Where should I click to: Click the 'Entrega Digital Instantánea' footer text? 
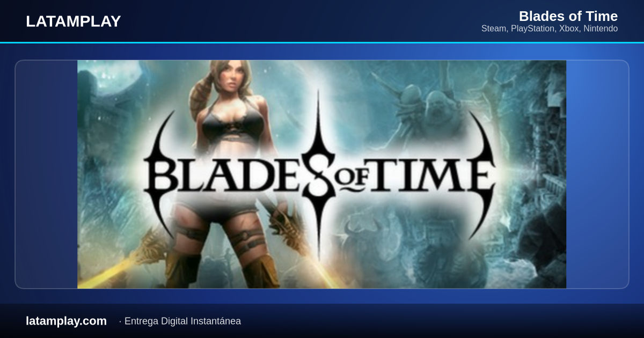[x=182, y=321]
